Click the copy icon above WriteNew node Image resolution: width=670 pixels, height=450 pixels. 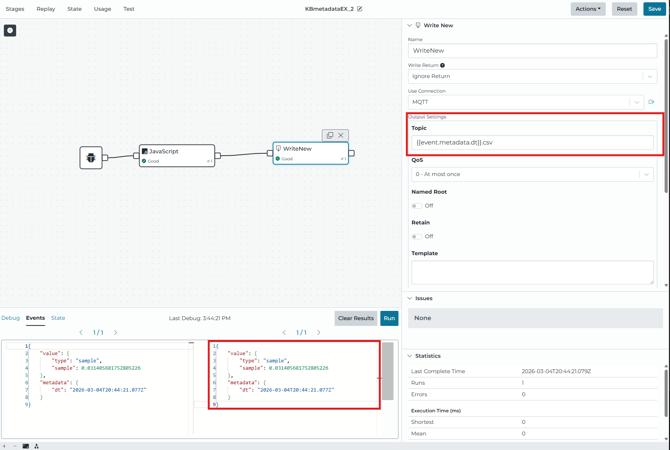point(330,135)
